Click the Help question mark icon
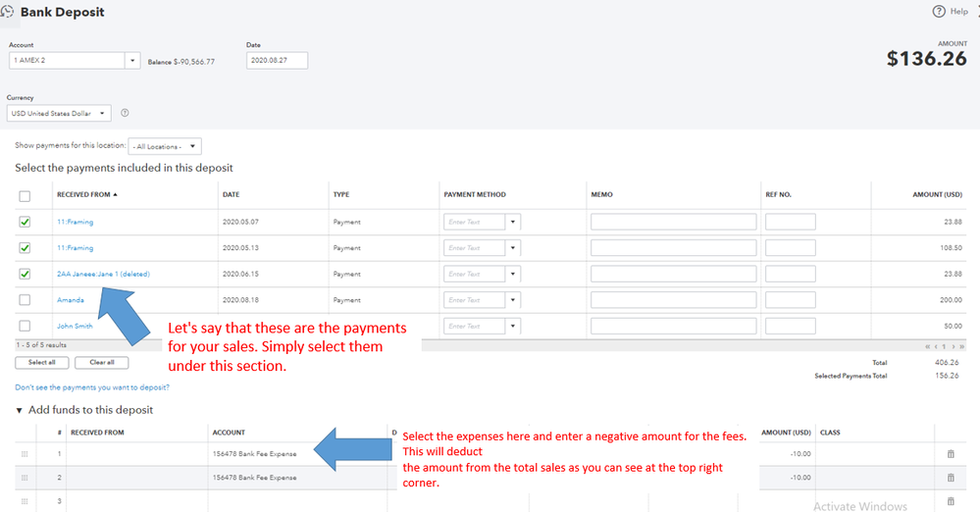The image size is (980, 512). click(938, 11)
